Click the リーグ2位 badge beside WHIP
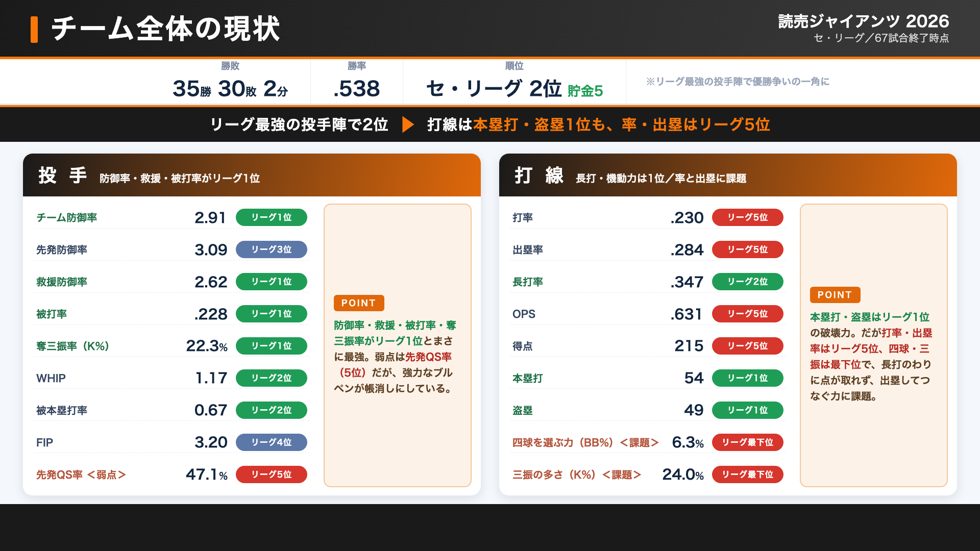 [x=272, y=378]
